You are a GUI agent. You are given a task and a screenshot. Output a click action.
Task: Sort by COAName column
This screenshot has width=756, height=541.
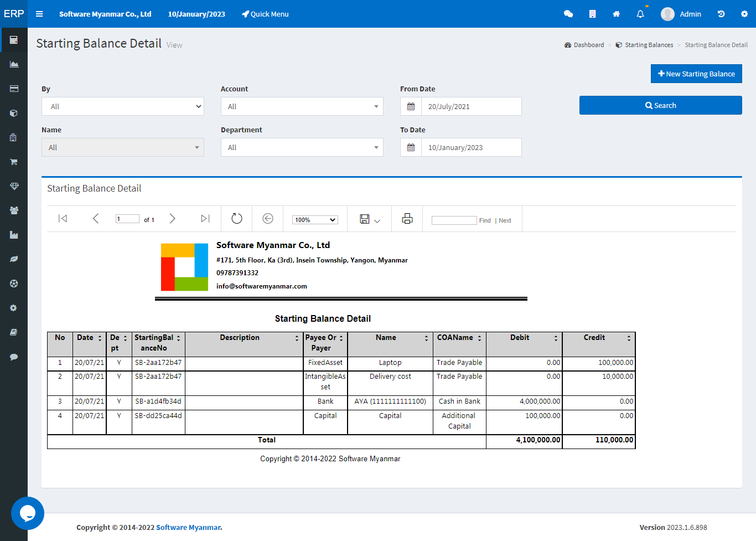point(480,338)
